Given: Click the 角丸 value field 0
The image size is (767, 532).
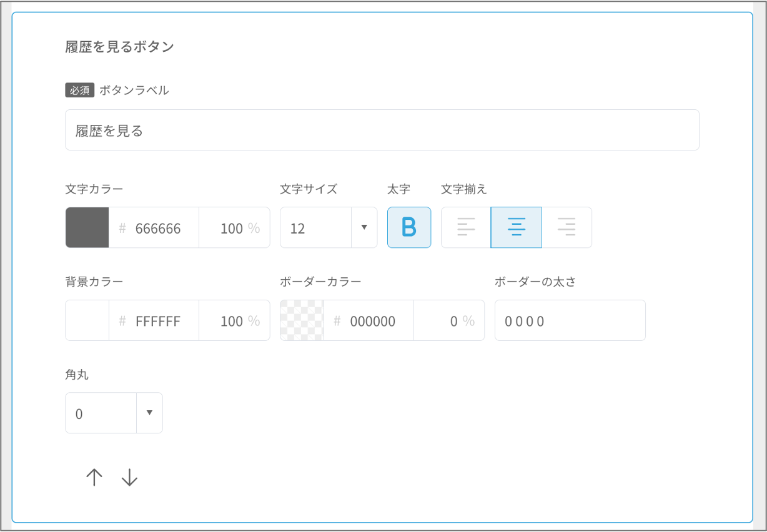Looking at the screenshot, I should [x=101, y=413].
